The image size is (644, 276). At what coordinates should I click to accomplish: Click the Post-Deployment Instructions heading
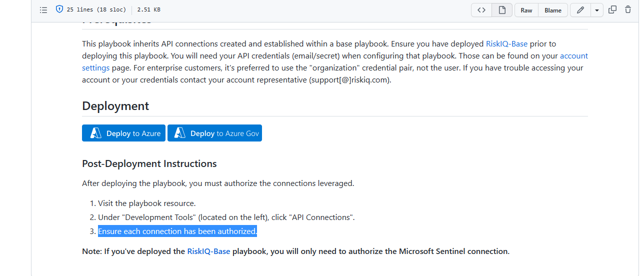pos(149,163)
